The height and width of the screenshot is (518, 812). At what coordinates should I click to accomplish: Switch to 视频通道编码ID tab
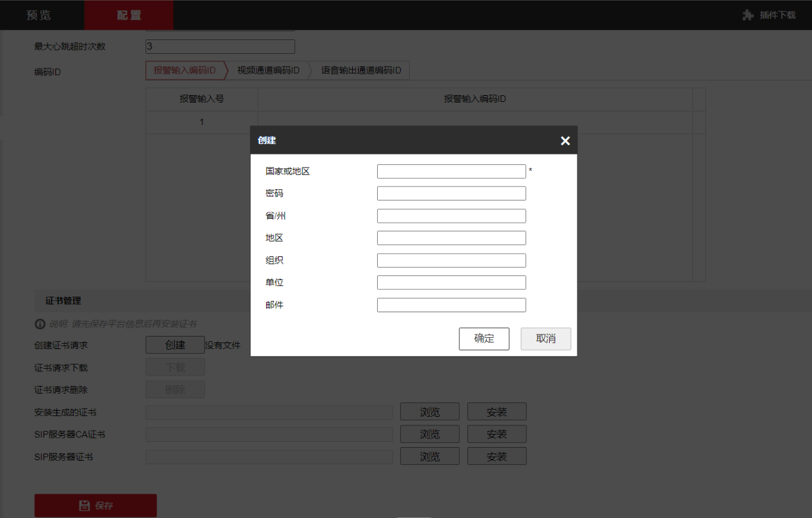click(x=268, y=70)
